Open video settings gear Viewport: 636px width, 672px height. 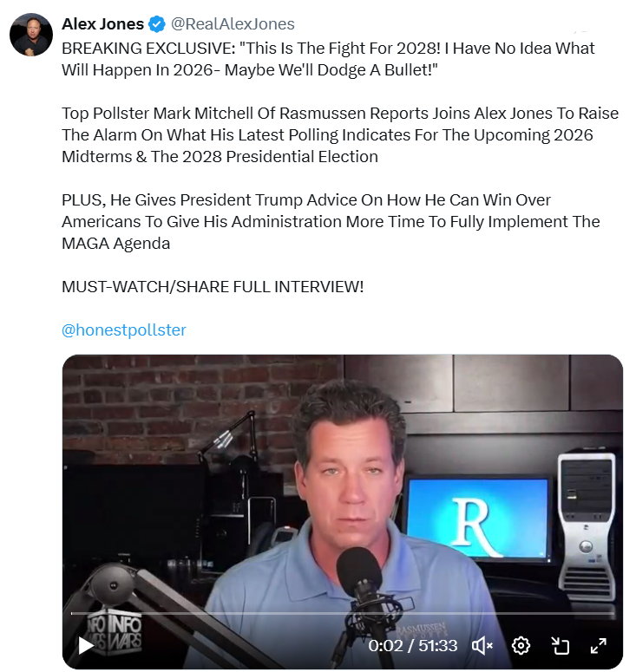click(x=521, y=645)
